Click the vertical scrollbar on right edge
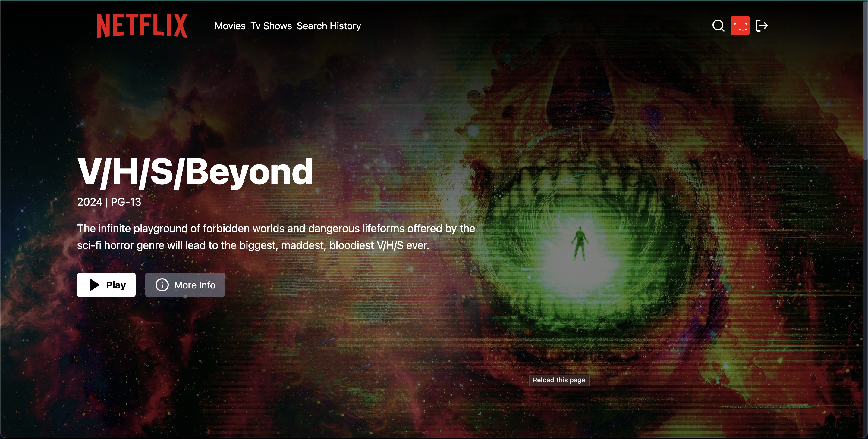Viewport: 868px width, 439px height. pos(865,81)
